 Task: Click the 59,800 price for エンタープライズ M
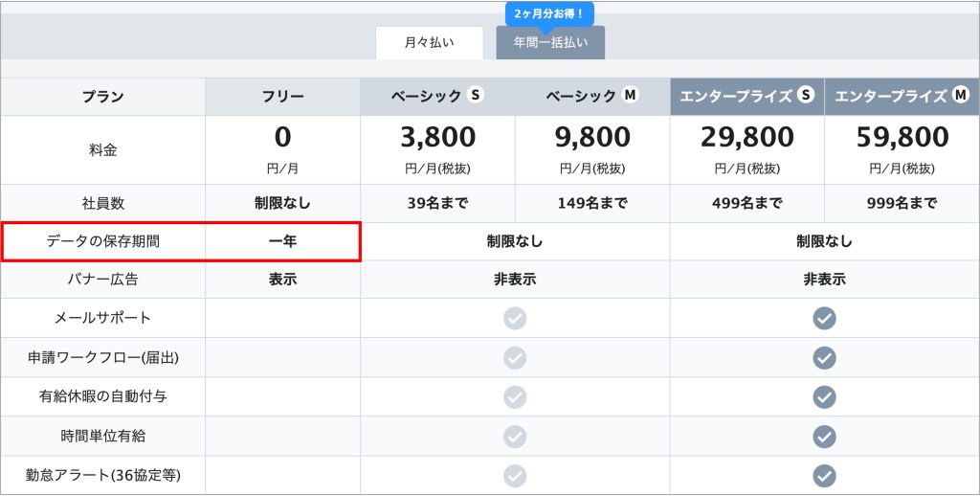coord(902,138)
